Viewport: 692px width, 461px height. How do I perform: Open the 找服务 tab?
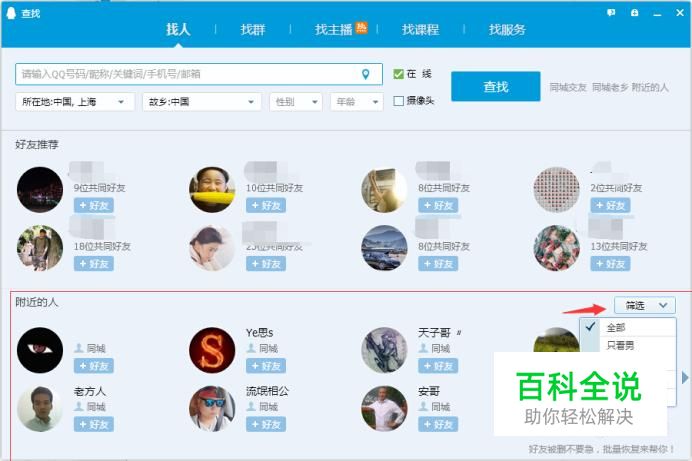507,30
